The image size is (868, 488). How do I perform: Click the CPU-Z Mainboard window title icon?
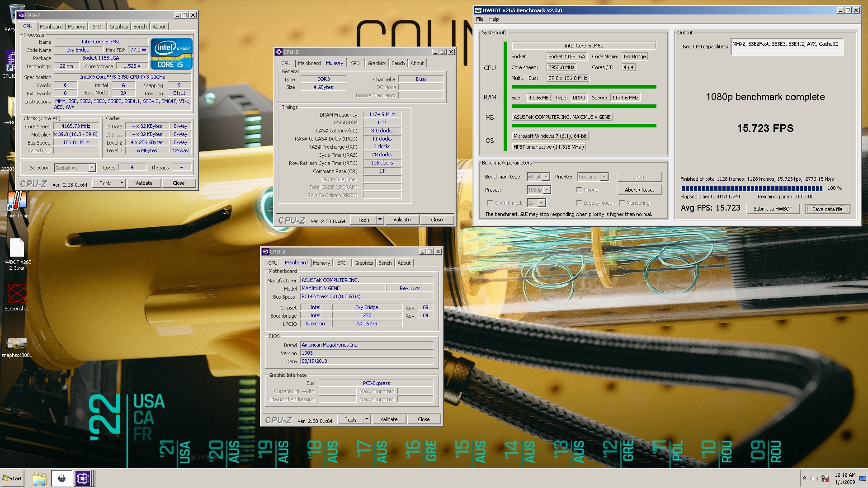pyautogui.click(x=266, y=252)
